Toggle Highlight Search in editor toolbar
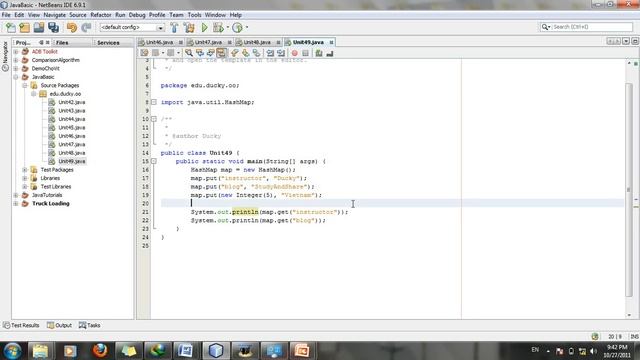Image resolution: width=640 pixels, height=360 pixels. point(221,53)
